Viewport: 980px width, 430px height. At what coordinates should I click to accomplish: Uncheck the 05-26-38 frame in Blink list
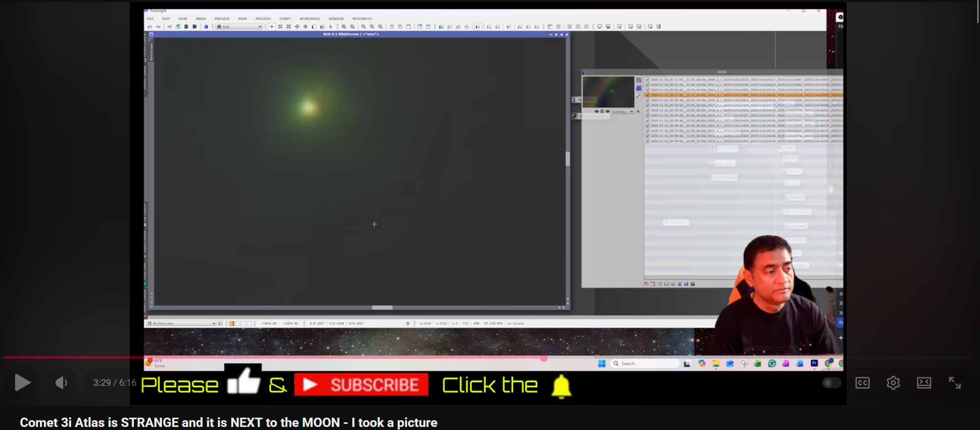(648, 90)
